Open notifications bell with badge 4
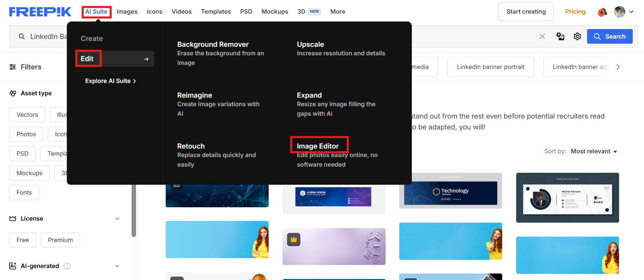 [602, 12]
